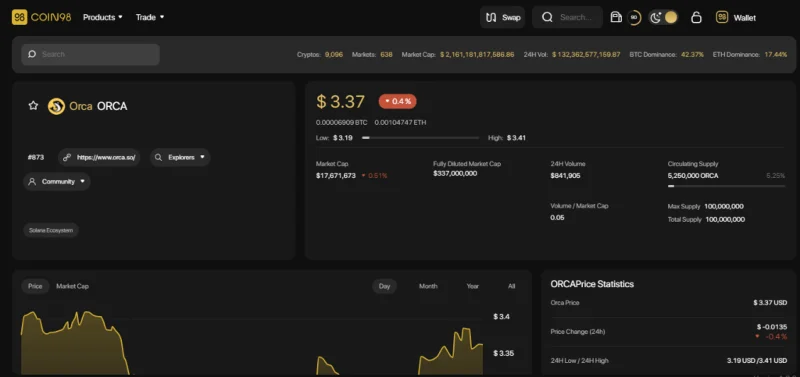
Task: Select the All chart range
Action: pos(512,286)
